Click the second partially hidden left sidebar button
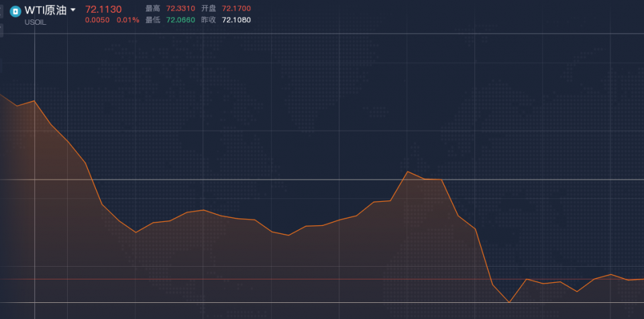The image size is (644, 319). [1, 30]
